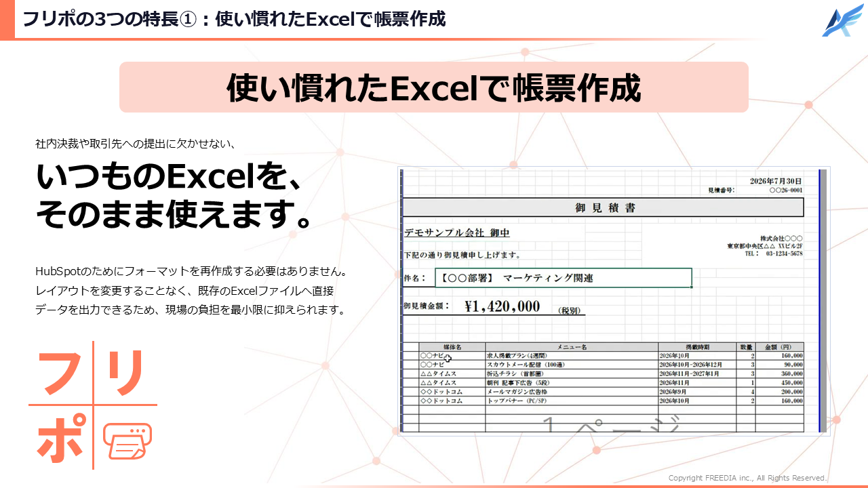Click the sentence 下記の通り御見積申し上げます。

point(462,256)
